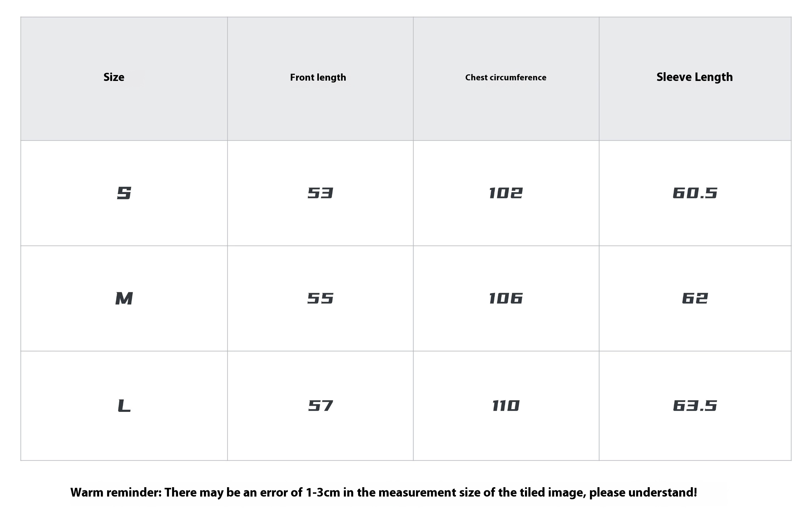Click sleeve length value 63.5
Screen dimensions: 812x525
pos(695,406)
